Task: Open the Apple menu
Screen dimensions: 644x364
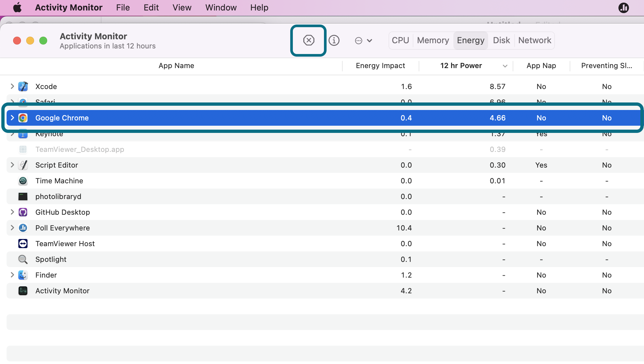Action: coord(17,8)
